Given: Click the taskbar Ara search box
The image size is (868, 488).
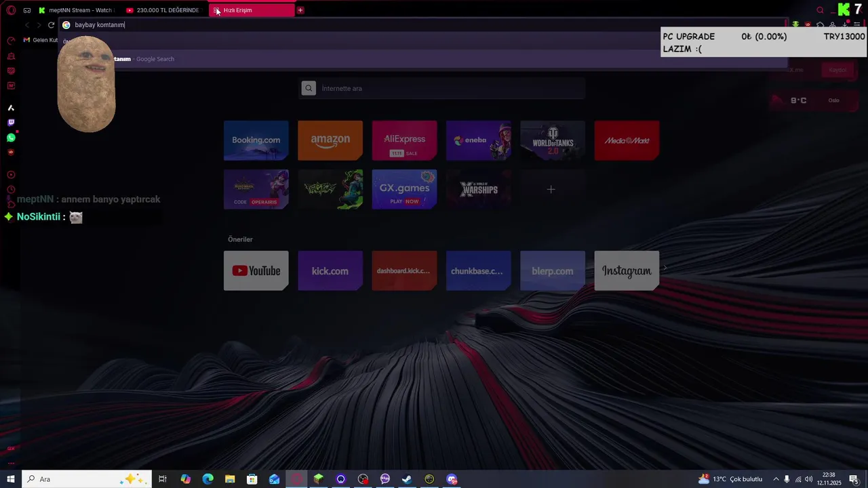Looking at the screenshot, I should coord(87,479).
